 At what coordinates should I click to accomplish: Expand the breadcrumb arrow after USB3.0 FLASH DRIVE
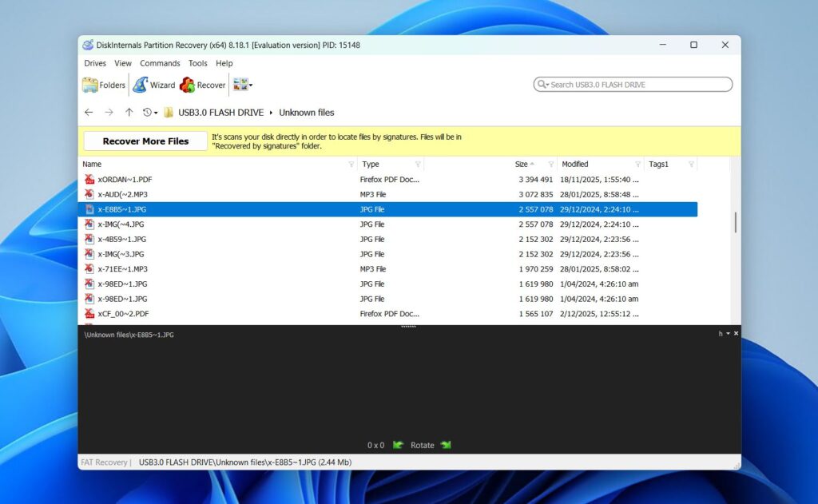pos(271,113)
